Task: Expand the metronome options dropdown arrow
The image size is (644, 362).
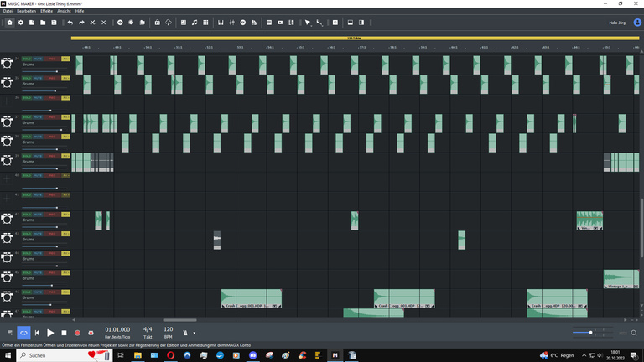Action: [195, 334]
